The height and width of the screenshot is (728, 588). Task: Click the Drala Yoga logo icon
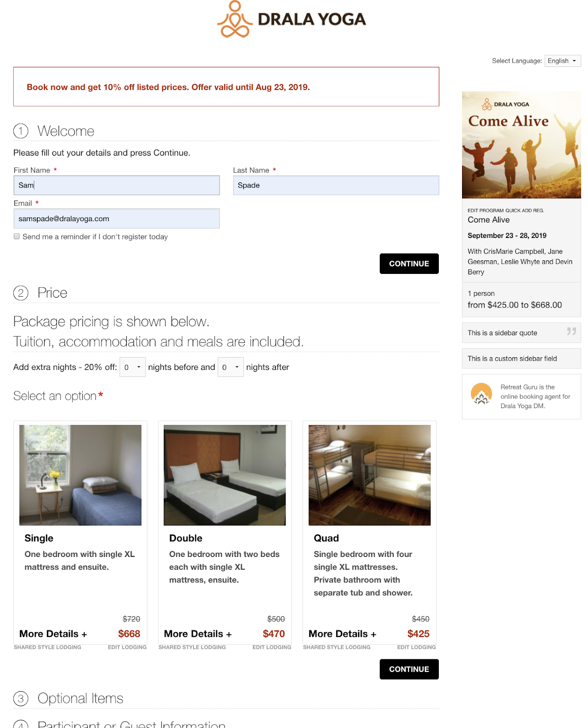[x=235, y=19]
